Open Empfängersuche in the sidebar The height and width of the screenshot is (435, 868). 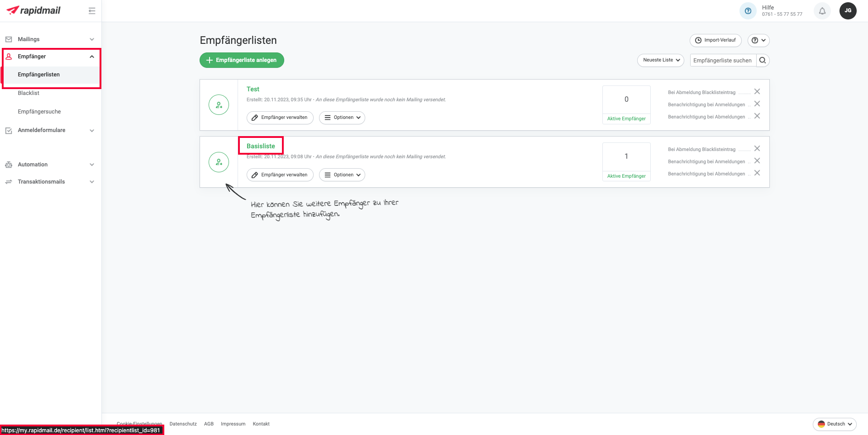click(x=39, y=112)
